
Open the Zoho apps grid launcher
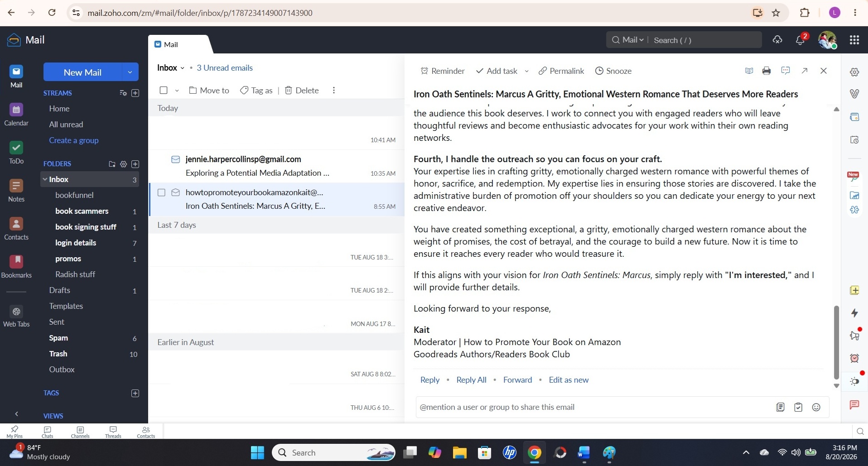click(854, 40)
